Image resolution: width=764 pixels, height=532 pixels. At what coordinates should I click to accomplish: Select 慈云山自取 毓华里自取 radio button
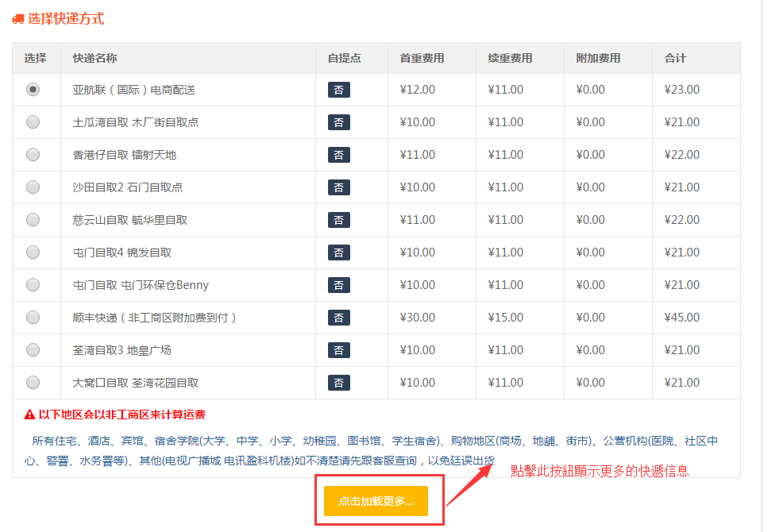point(33,220)
